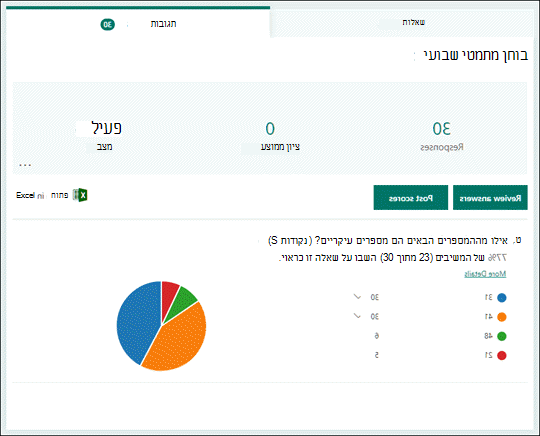This screenshot has height=436, width=540.
Task: Click the count 6 for answer 48
Action: pos(377,335)
